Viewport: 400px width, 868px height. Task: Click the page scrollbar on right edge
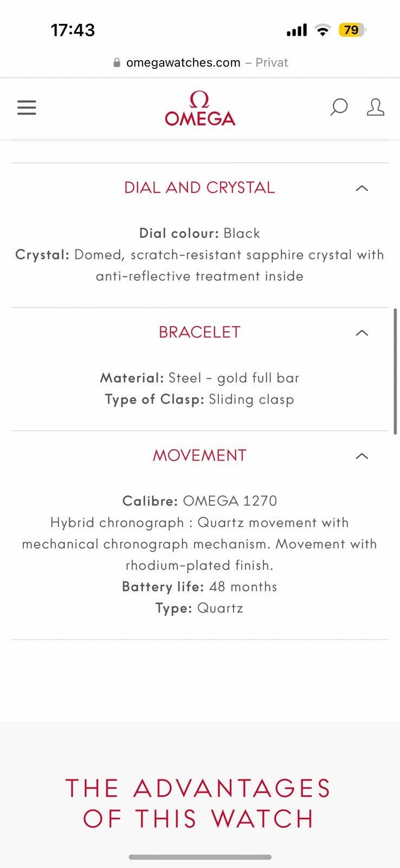tap(396, 372)
